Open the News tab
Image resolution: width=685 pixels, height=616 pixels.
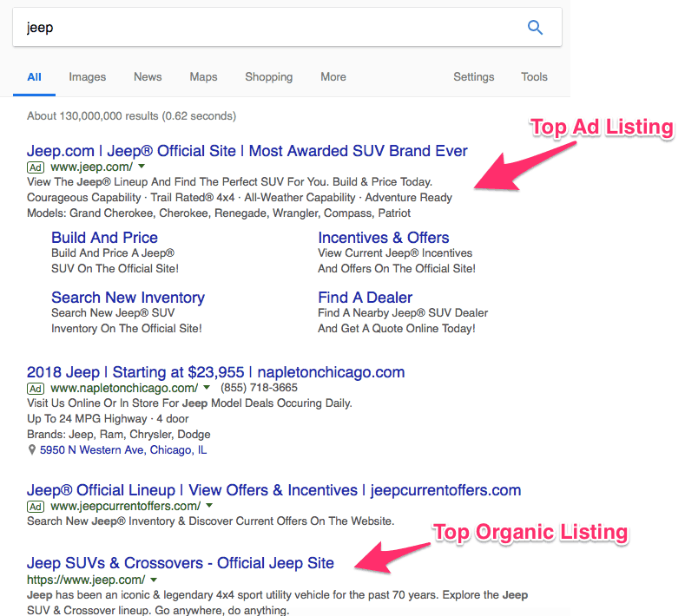click(x=148, y=77)
